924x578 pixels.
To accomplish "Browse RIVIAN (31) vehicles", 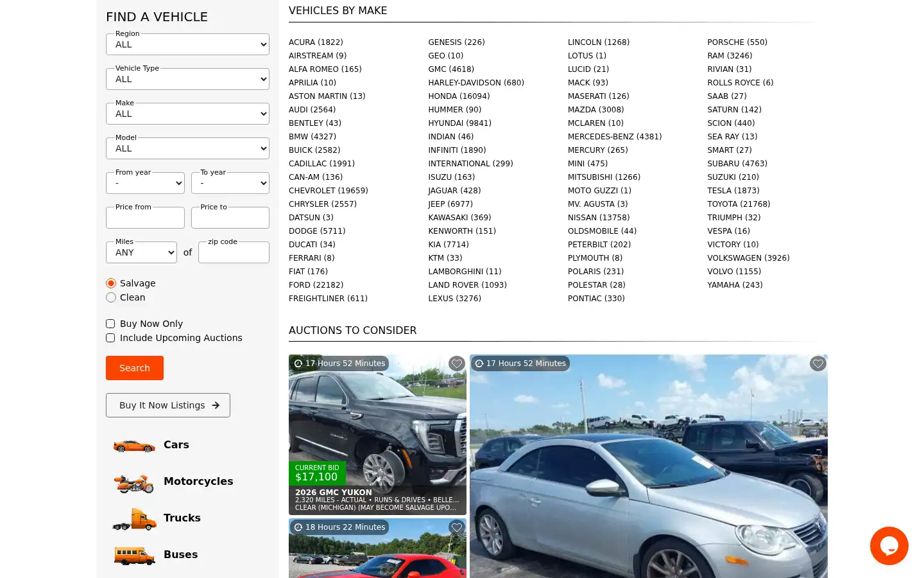I will click(x=730, y=69).
